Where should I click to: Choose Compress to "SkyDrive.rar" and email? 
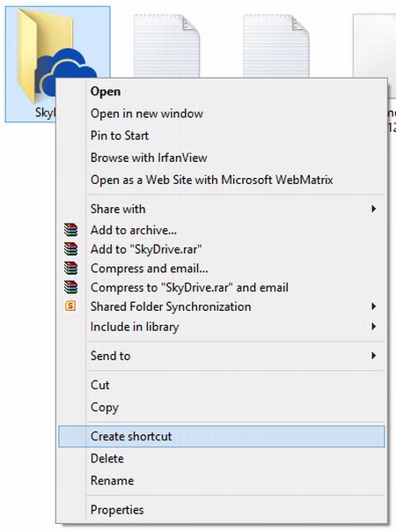coord(222,287)
